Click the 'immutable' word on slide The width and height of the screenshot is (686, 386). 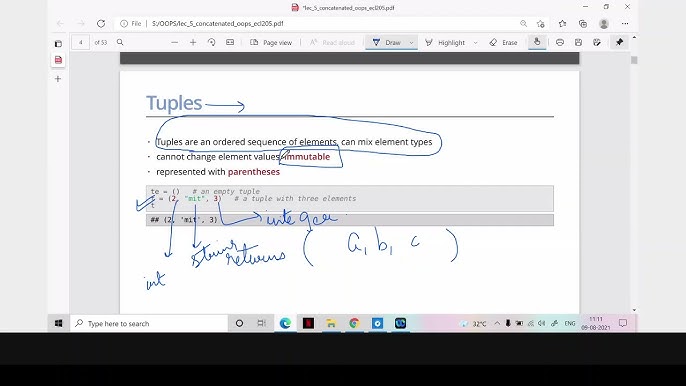(x=308, y=157)
